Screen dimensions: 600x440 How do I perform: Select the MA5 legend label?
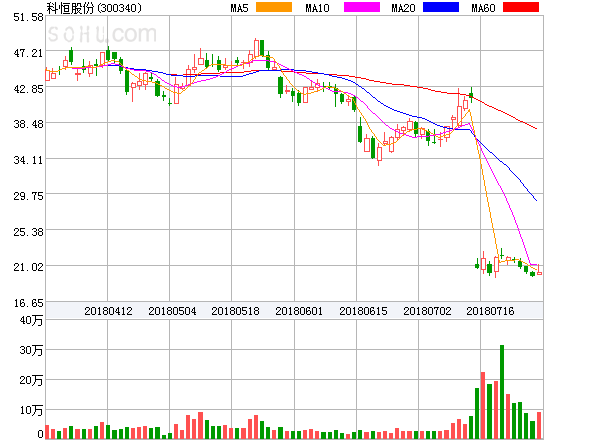pyautogui.click(x=240, y=8)
